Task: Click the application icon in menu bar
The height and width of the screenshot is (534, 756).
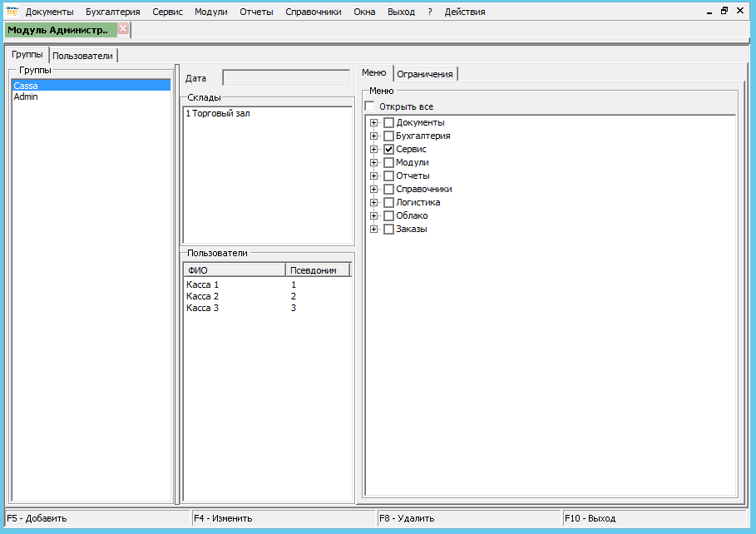Action: [x=12, y=12]
